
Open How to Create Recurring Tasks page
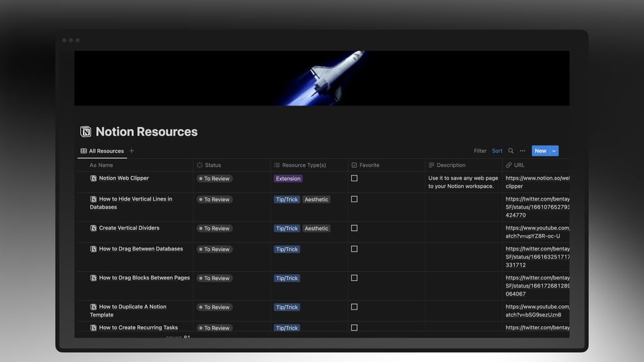(x=138, y=327)
